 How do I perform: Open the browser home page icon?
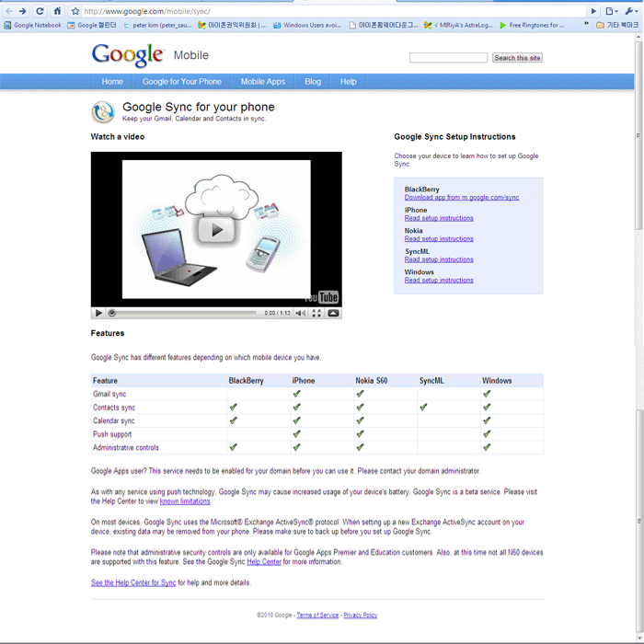57,11
